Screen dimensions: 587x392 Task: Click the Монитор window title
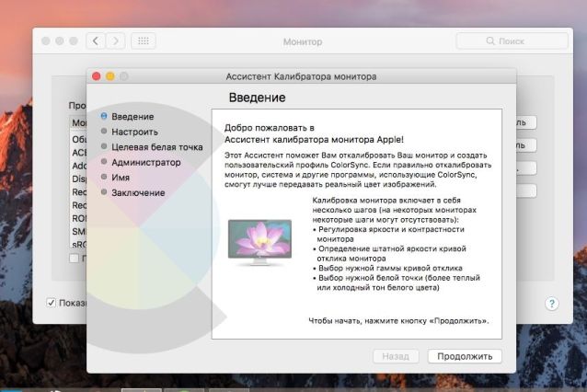click(303, 41)
